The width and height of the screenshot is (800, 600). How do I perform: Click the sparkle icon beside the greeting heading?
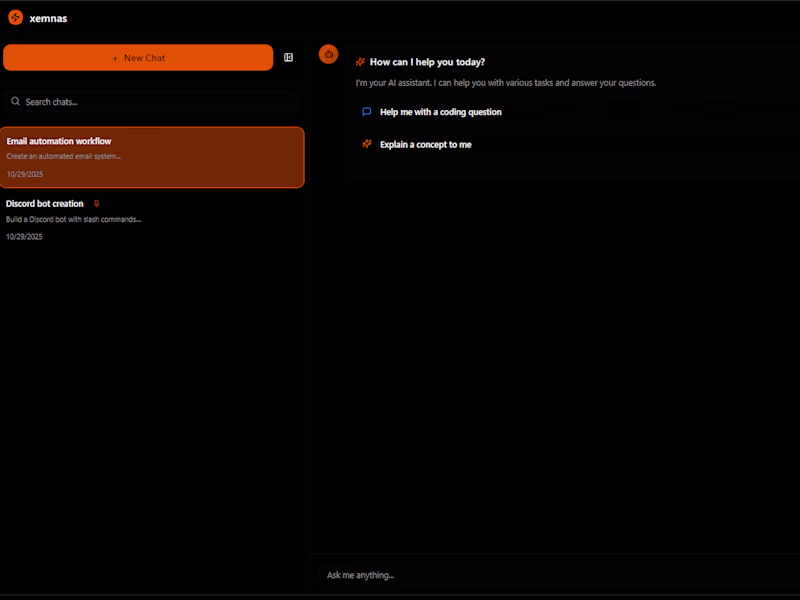pyautogui.click(x=360, y=62)
